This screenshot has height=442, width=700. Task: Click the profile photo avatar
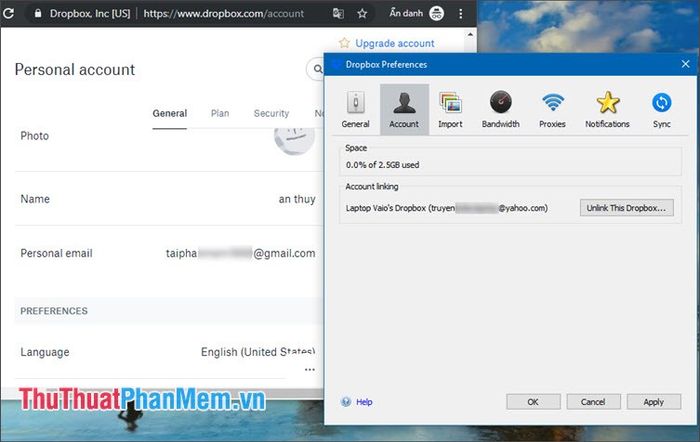click(x=295, y=141)
